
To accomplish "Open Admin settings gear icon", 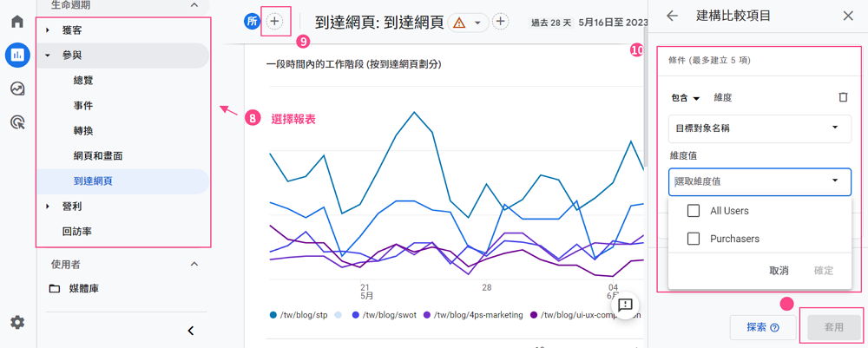I will point(17,322).
